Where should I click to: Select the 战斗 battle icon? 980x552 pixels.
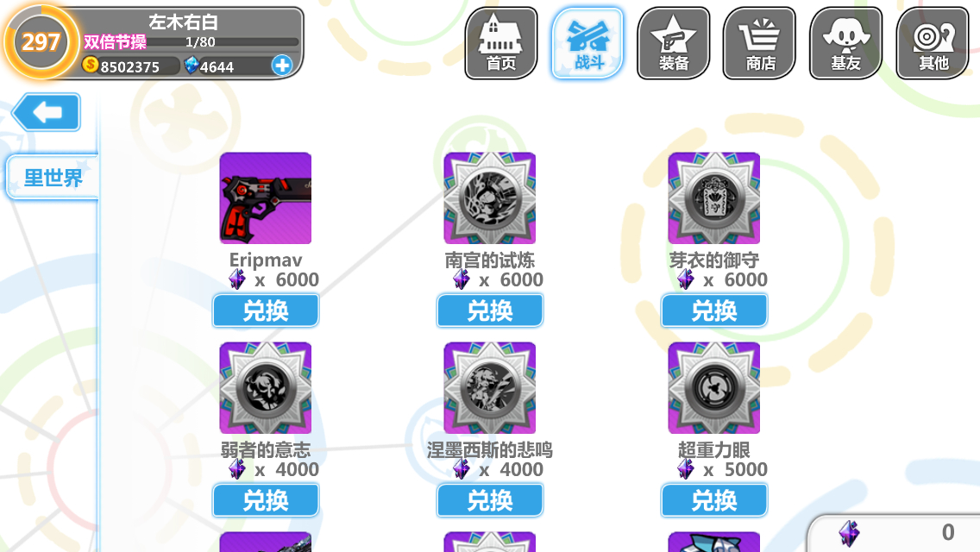pyautogui.click(x=587, y=43)
